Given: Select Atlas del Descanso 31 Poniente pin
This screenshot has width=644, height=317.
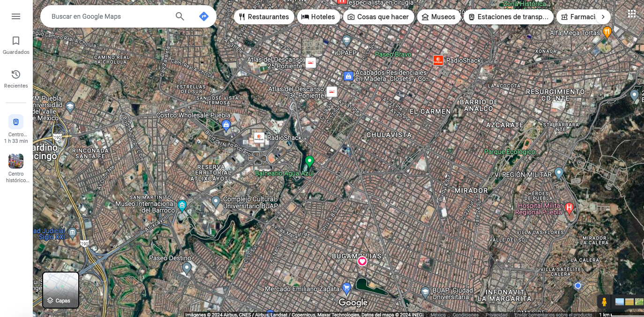Looking at the screenshot, I should [x=332, y=92].
